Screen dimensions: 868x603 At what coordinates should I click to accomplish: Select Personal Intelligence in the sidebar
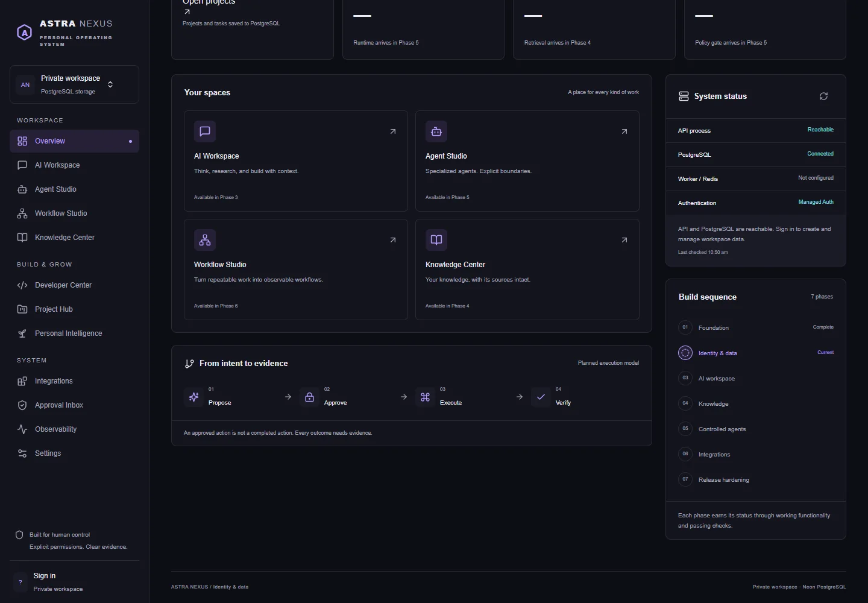74,333
